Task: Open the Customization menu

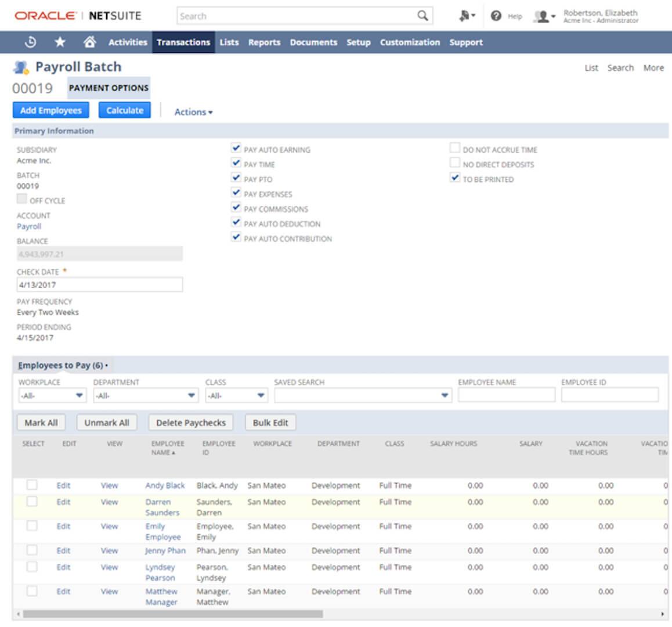Action: [x=410, y=42]
